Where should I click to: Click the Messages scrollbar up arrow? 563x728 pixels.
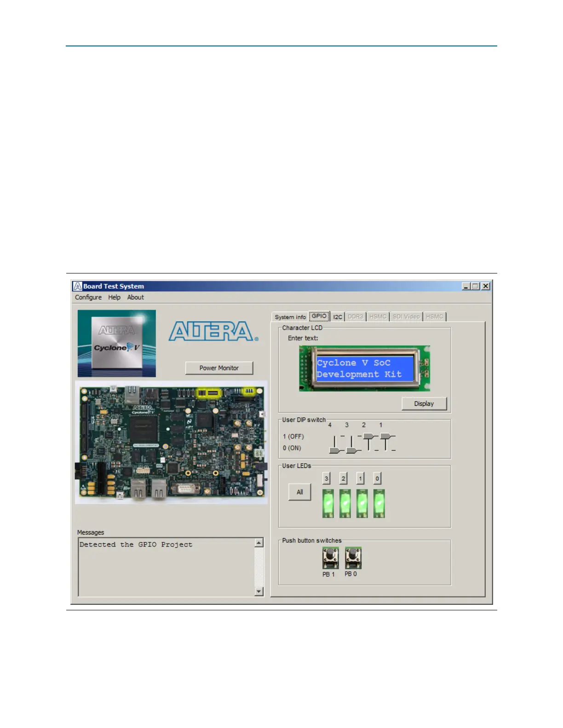tap(259, 543)
